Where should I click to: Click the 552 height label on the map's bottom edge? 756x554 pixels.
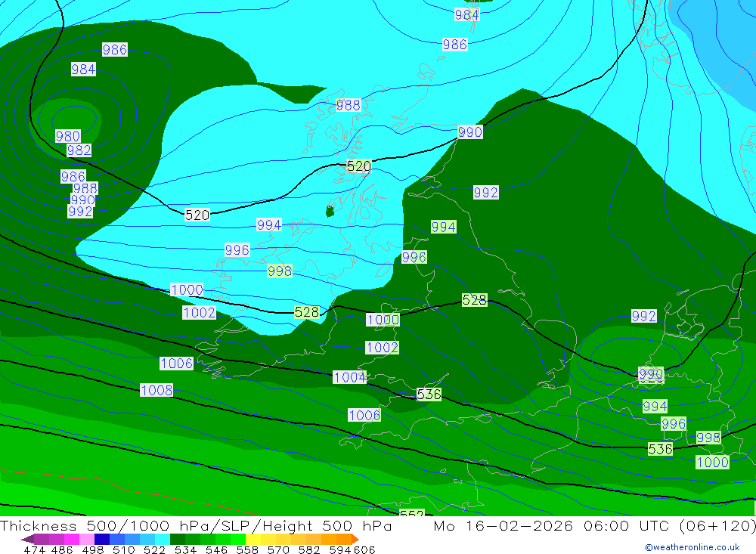[412, 513]
